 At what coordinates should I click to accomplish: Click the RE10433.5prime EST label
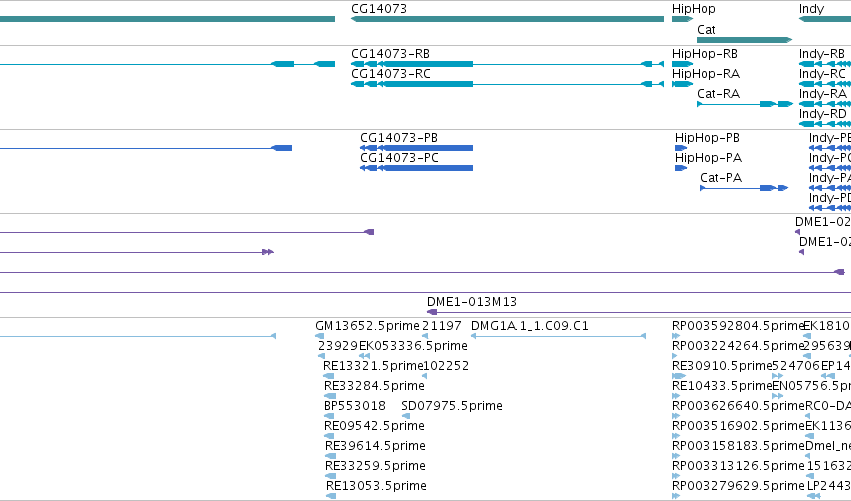[x=722, y=386]
